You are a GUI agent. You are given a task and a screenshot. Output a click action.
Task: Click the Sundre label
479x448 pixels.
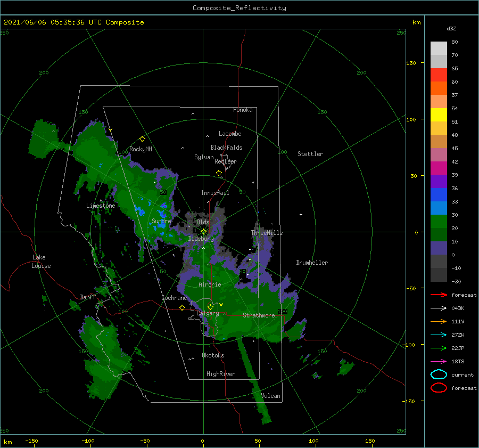tap(161, 221)
